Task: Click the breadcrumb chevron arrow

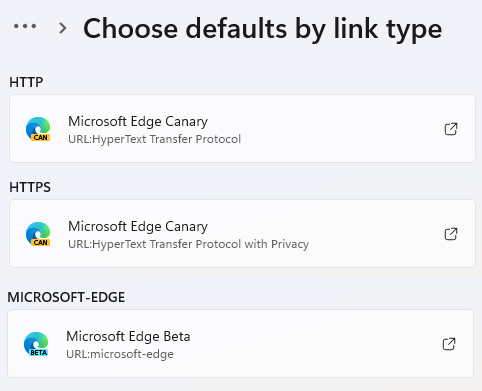Action: click(62, 28)
